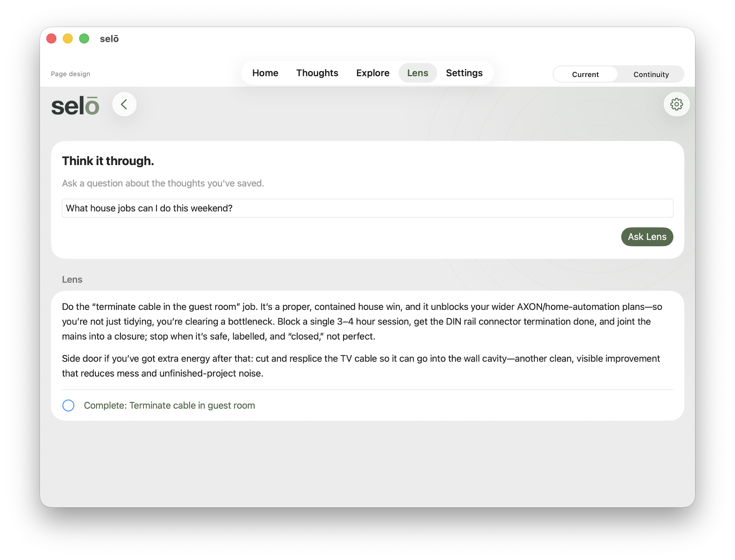Click the Ask Lens button
Screen dimensions: 735x560
point(647,237)
